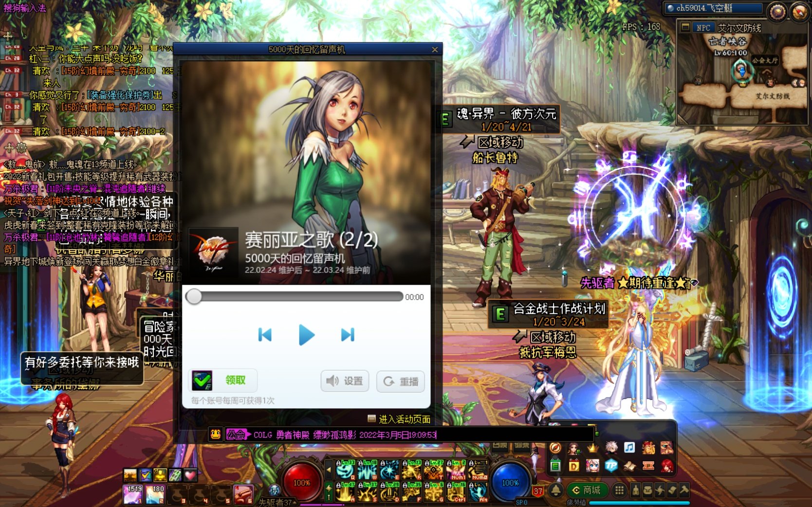Open the skill shuriken icon
Viewport: 812px width, 507px height.
660,490
